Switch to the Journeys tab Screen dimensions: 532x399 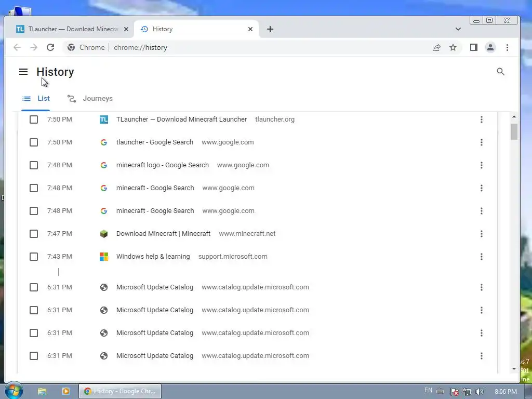tap(90, 99)
